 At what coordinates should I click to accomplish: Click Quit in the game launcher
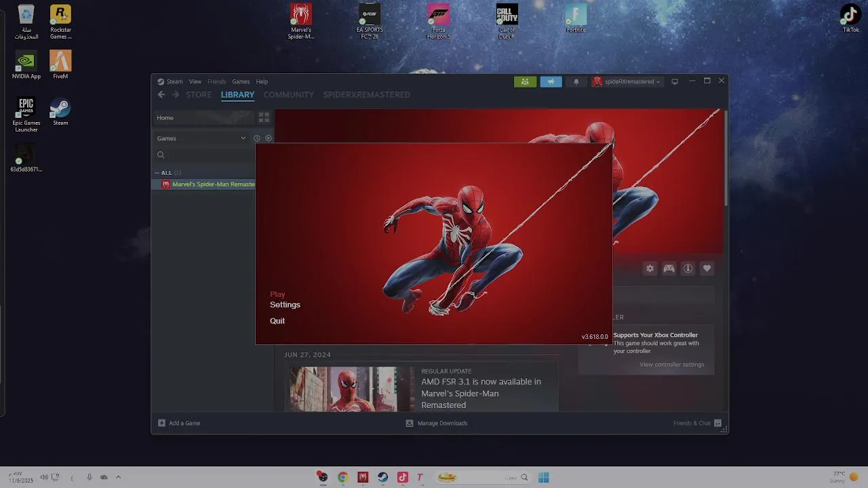277,321
